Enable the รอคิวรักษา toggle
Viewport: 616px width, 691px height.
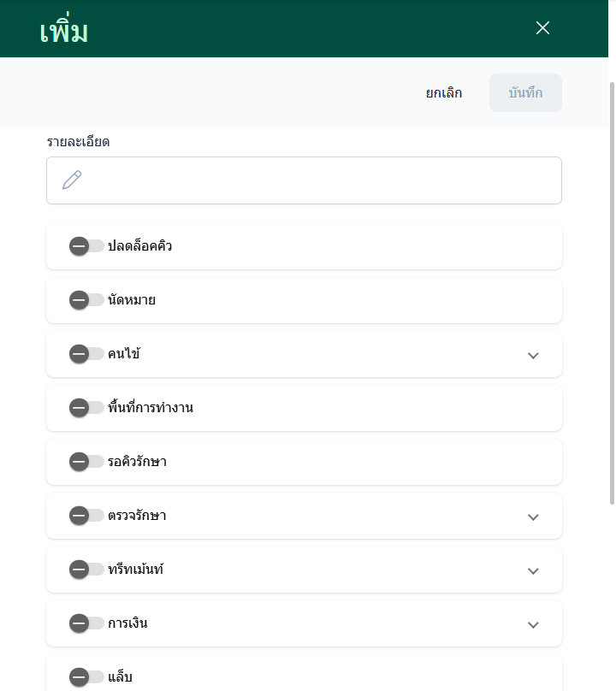tap(86, 462)
